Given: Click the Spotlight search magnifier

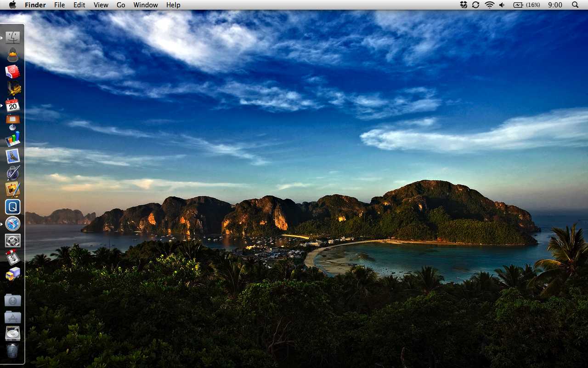Looking at the screenshot, I should click(575, 5).
